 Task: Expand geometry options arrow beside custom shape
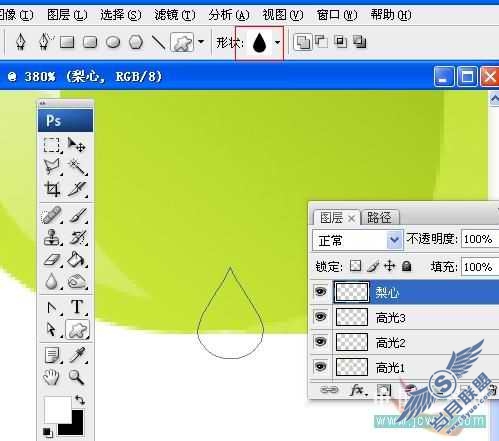201,42
